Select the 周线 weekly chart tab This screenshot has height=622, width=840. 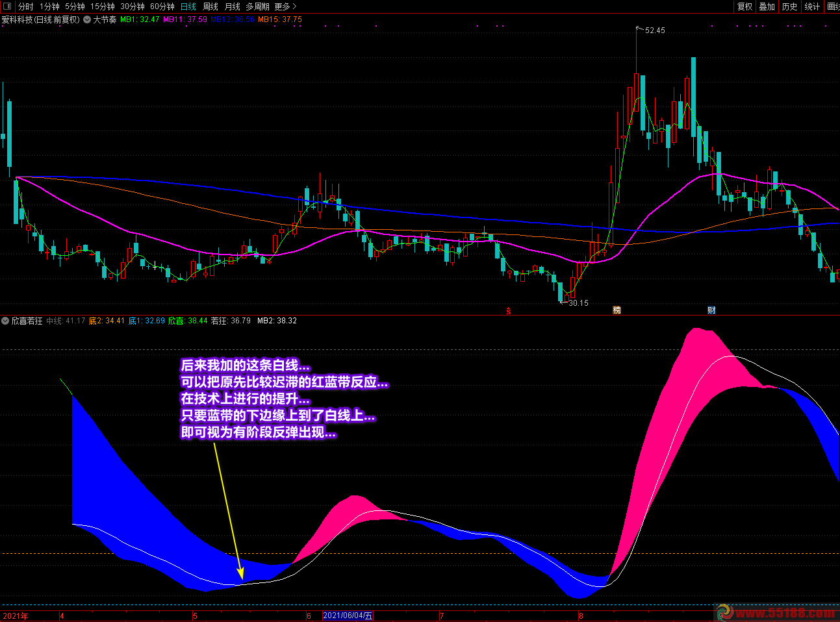click(210, 6)
